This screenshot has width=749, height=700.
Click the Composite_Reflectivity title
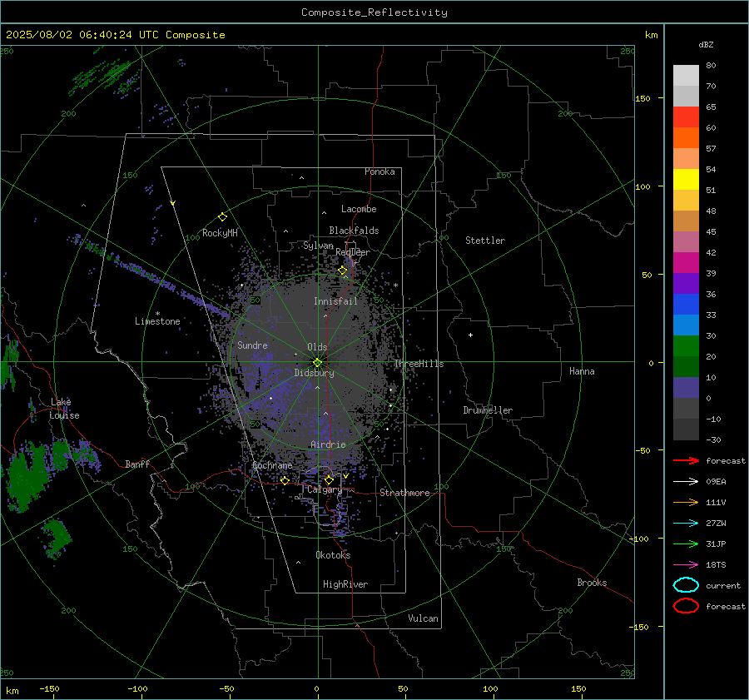point(374,12)
